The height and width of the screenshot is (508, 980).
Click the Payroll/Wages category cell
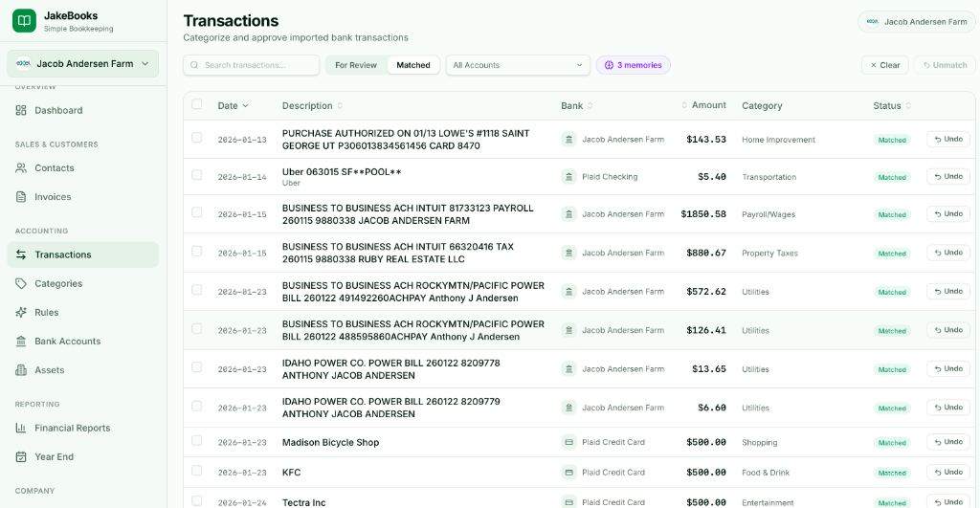768,214
